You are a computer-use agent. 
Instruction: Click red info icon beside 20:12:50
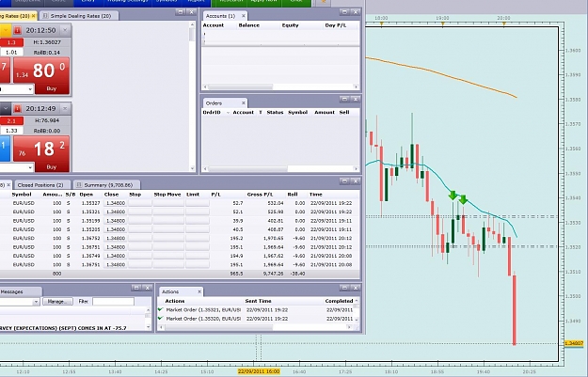coord(17,30)
